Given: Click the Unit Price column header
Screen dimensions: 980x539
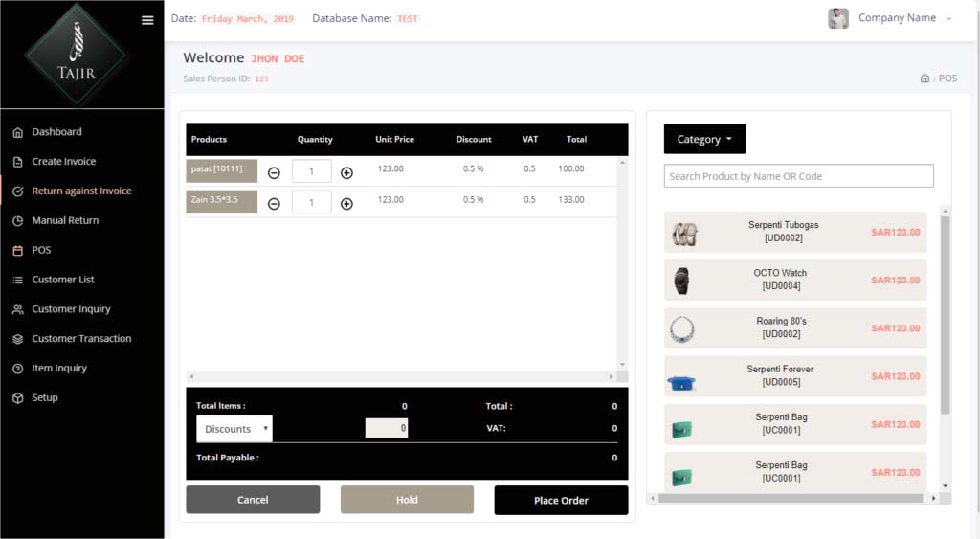Looking at the screenshot, I should 394,140.
